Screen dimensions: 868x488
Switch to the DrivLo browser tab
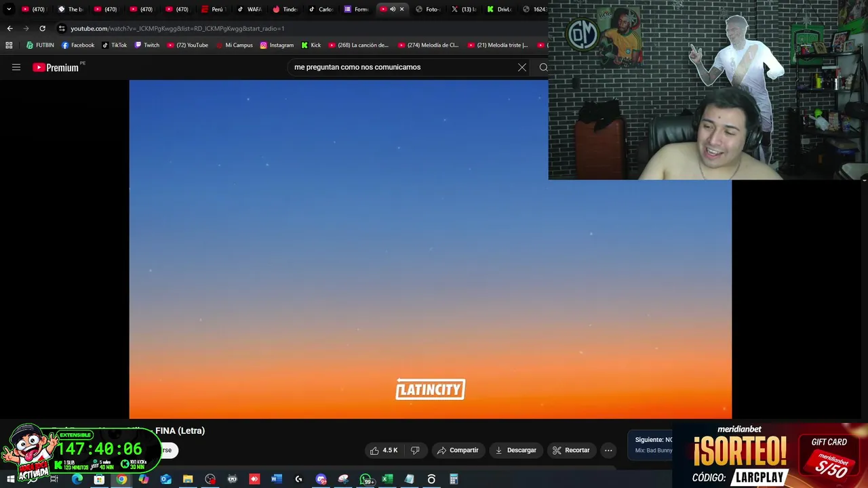click(499, 9)
